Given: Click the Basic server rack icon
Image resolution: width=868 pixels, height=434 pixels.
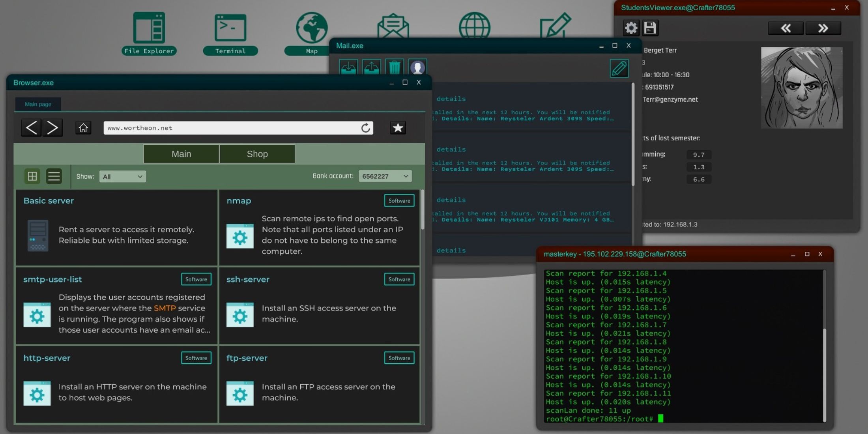Looking at the screenshot, I should [x=38, y=236].
